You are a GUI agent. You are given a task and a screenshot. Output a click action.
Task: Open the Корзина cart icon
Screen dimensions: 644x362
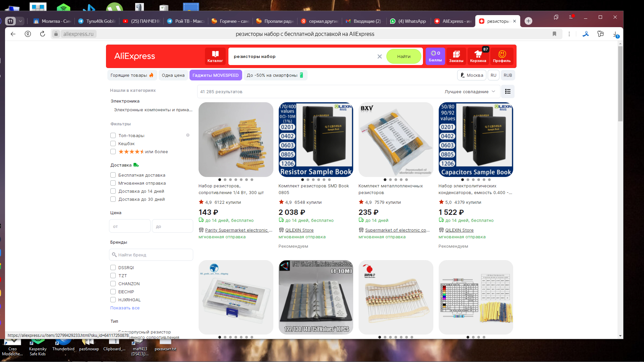pos(478,56)
